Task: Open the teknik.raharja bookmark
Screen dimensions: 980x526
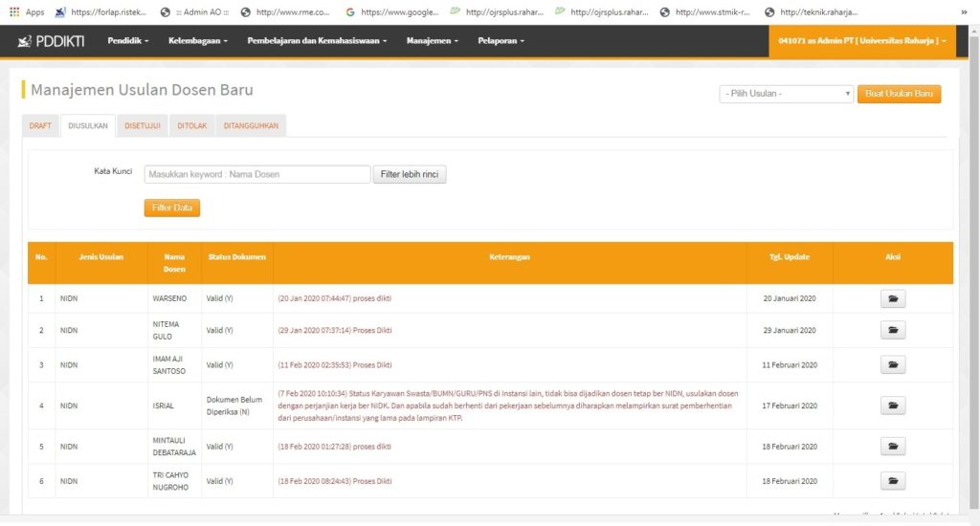Action: [812, 11]
